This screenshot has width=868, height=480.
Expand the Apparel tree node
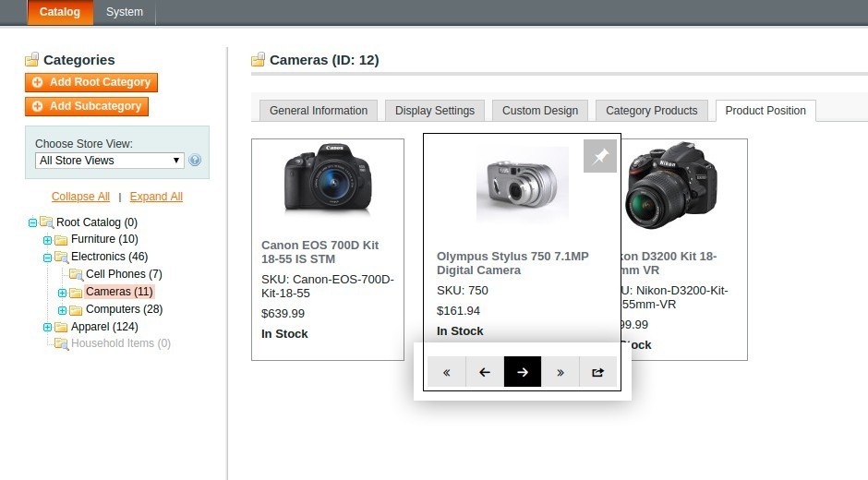[48, 327]
